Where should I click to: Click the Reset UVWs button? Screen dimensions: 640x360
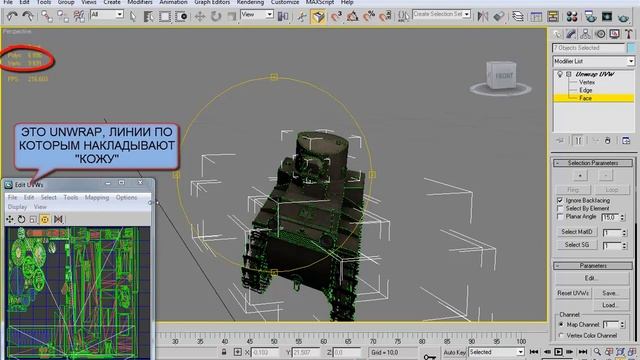pyautogui.click(x=573, y=293)
